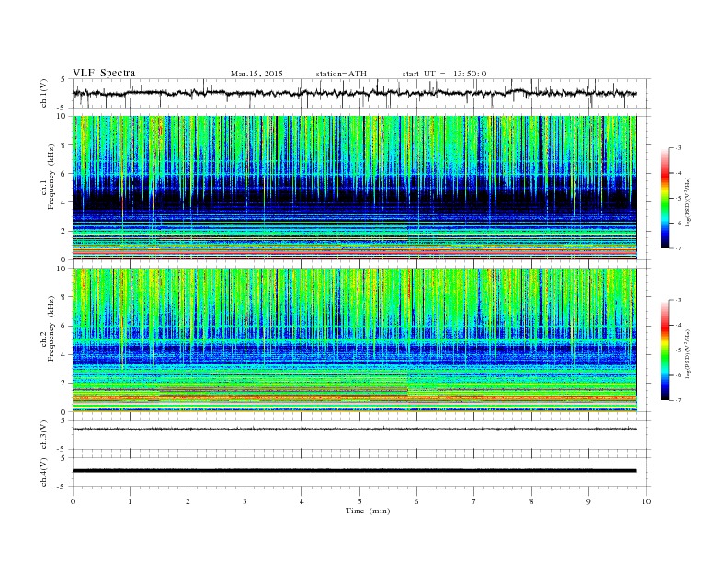Click the "-5" label on ch.2 color bar
Viewport: 728px width, 563px height.
coord(678,350)
